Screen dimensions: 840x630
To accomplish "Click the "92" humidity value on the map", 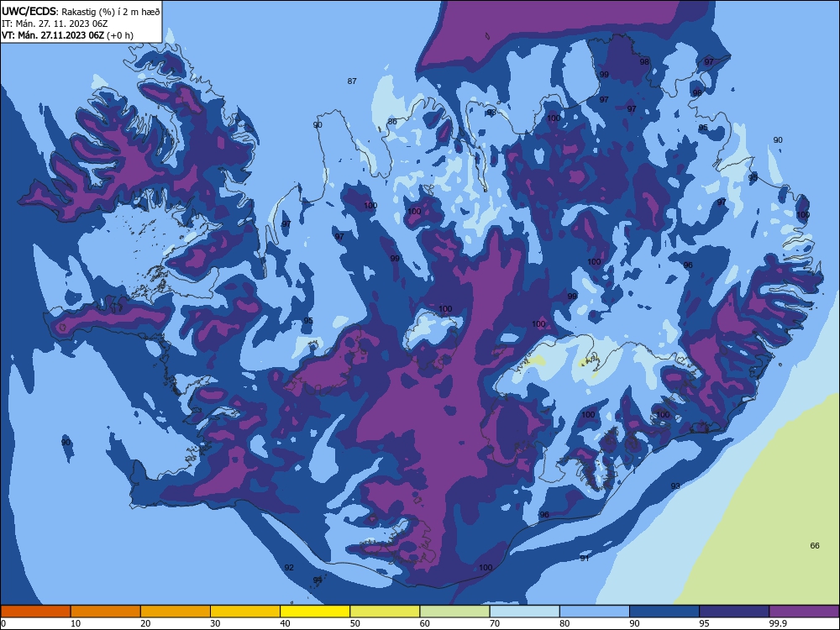I will 289,567.
